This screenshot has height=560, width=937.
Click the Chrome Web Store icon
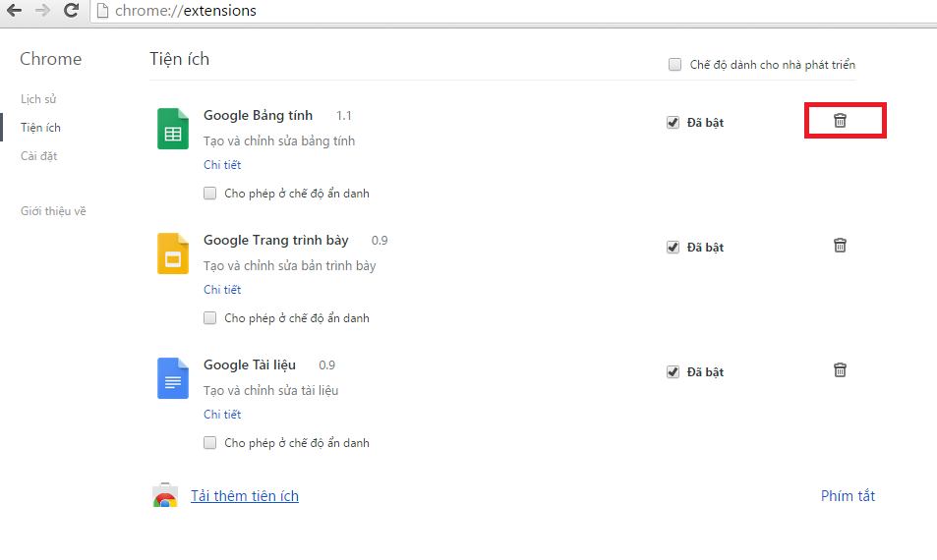coord(165,495)
